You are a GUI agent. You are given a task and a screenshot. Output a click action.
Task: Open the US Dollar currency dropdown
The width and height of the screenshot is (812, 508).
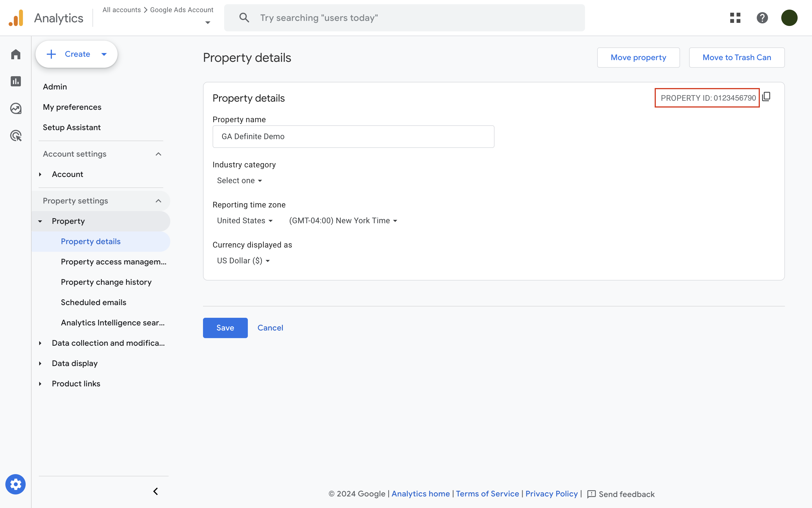[243, 261]
